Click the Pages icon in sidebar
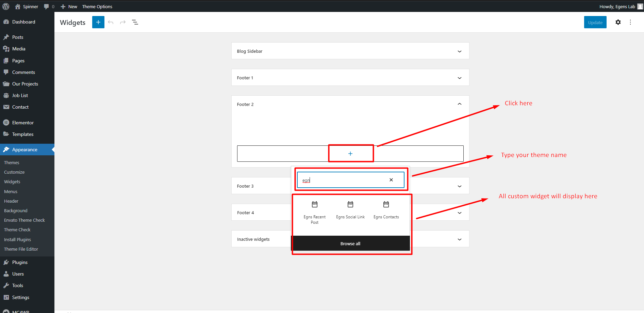 (6, 61)
